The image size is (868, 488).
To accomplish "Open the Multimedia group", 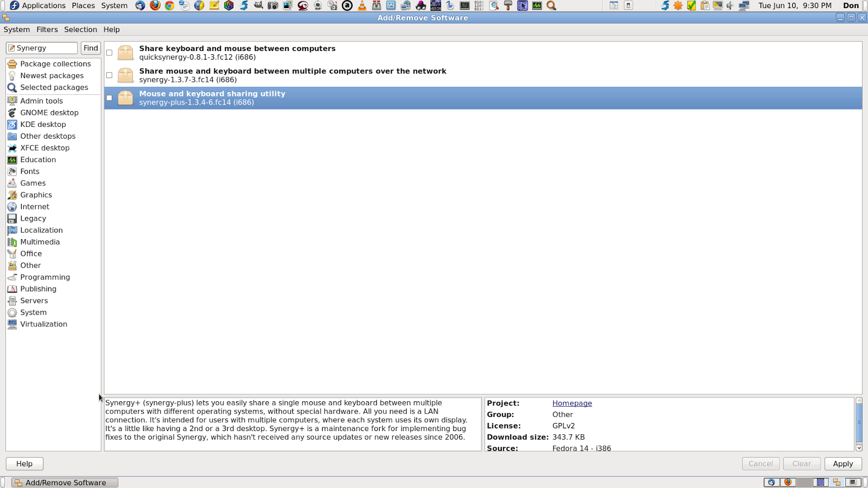I will [x=53, y=242].
